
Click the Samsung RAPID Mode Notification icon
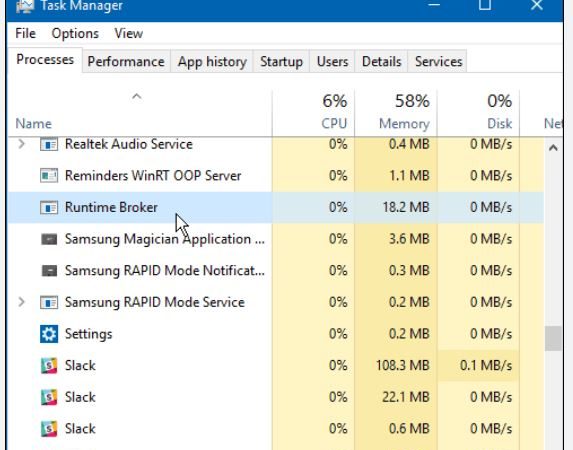pos(49,271)
